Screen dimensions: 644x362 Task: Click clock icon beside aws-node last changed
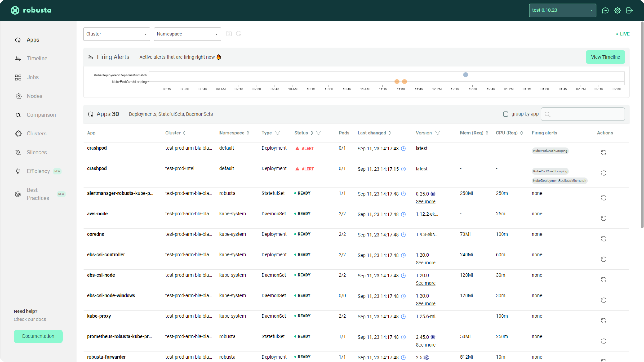tap(403, 214)
